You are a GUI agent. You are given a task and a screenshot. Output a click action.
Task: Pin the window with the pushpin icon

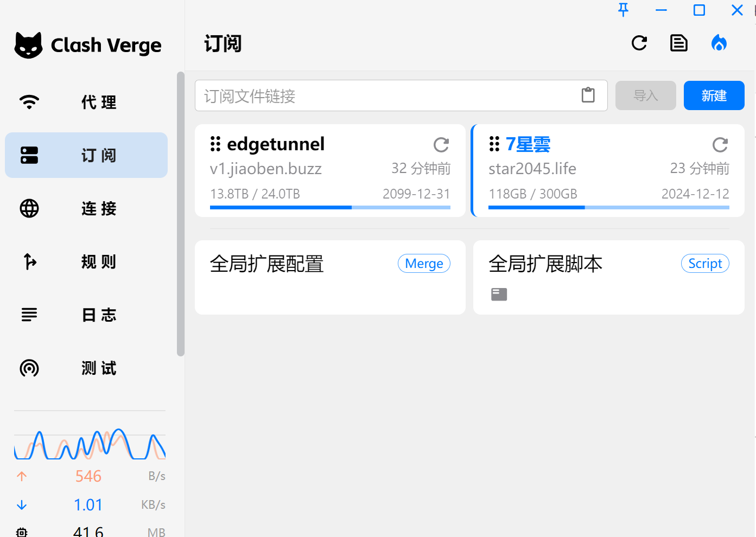623,10
